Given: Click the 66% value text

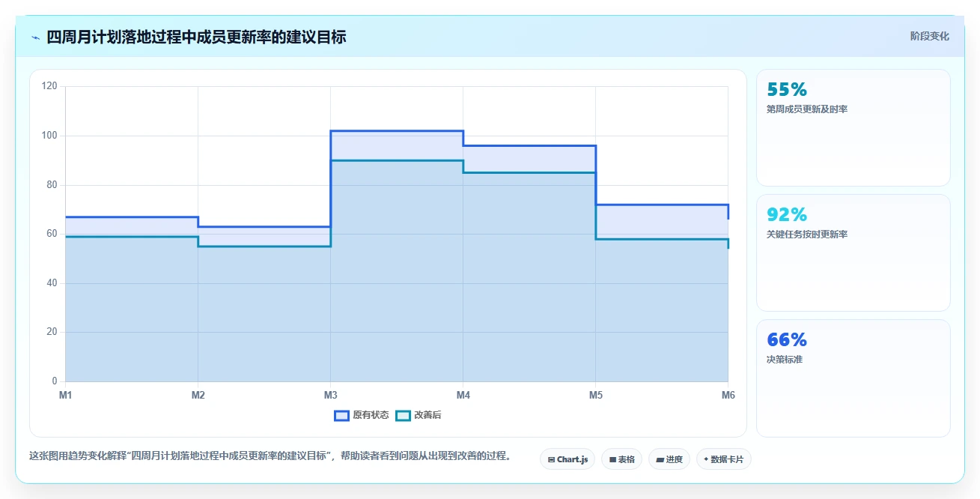Looking at the screenshot, I should [787, 340].
